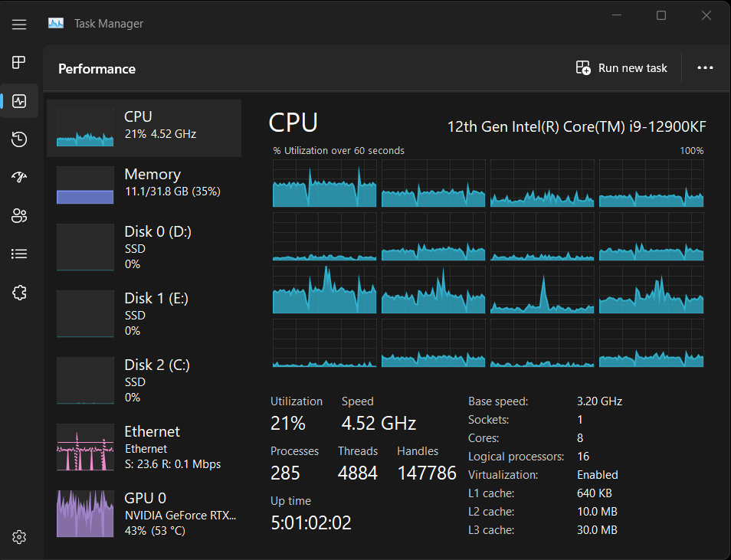
Task: Maximize the Task Manager window
Action: pyautogui.click(x=661, y=15)
